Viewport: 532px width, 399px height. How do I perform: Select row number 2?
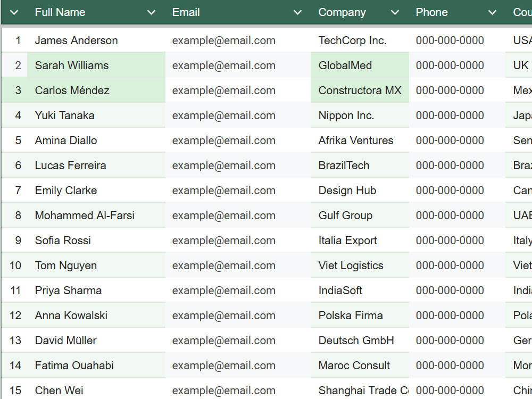(x=14, y=65)
